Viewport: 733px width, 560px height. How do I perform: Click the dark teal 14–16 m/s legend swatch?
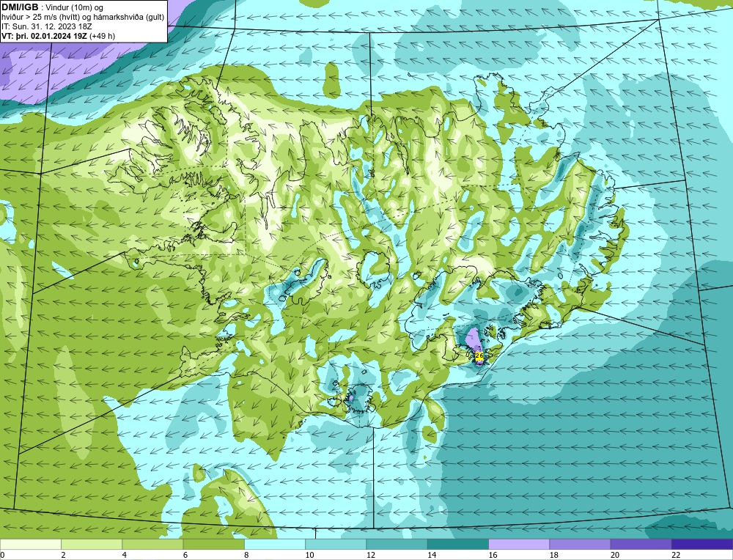458,544
